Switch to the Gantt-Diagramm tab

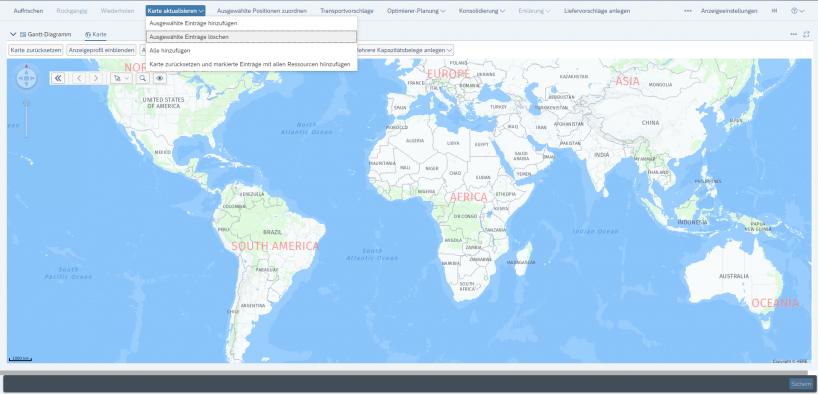click(x=45, y=34)
